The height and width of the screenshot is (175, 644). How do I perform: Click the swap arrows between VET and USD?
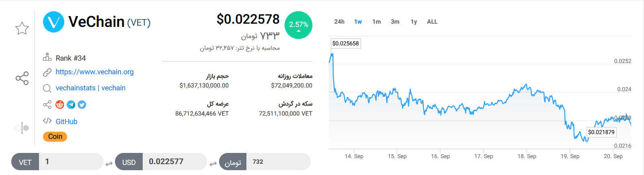(109, 164)
